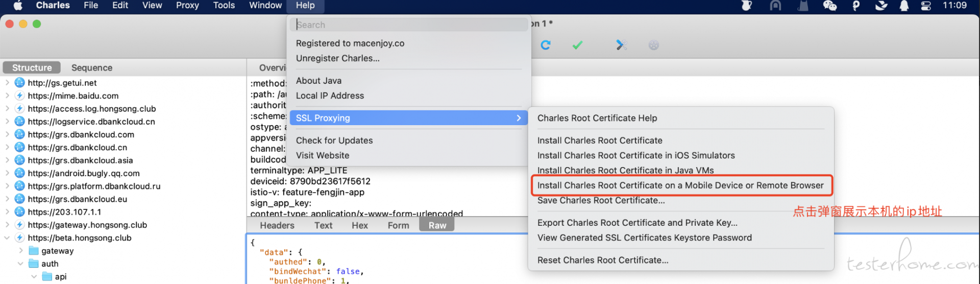This screenshot has width=980, height=284.
Task: Choose Check for Updates
Action: click(x=334, y=140)
